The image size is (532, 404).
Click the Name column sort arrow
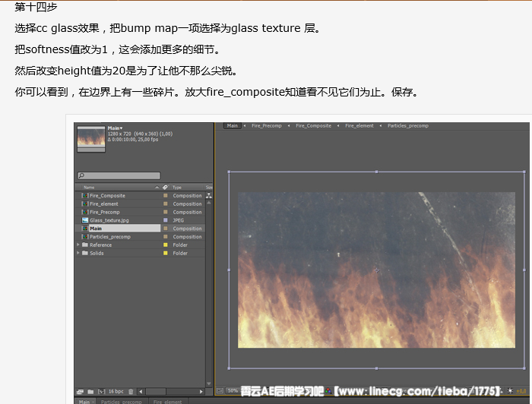[157, 187]
